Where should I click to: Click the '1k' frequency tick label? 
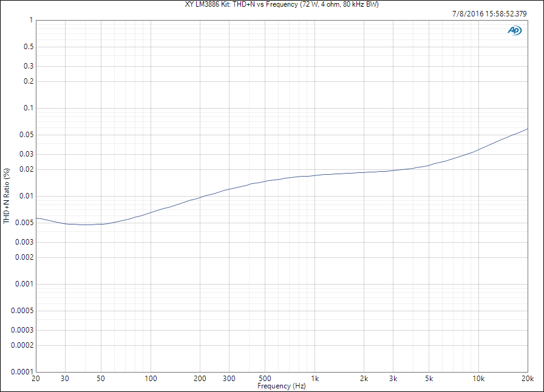point(314,379)
